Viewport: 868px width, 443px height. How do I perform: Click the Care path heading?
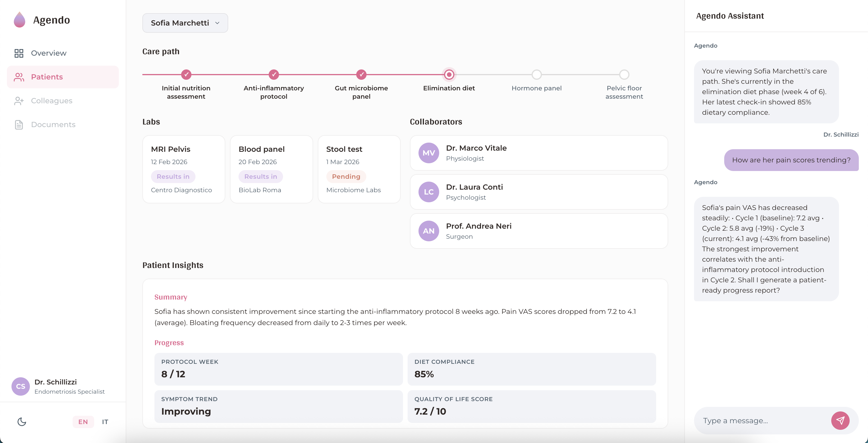tap(161, 52)
